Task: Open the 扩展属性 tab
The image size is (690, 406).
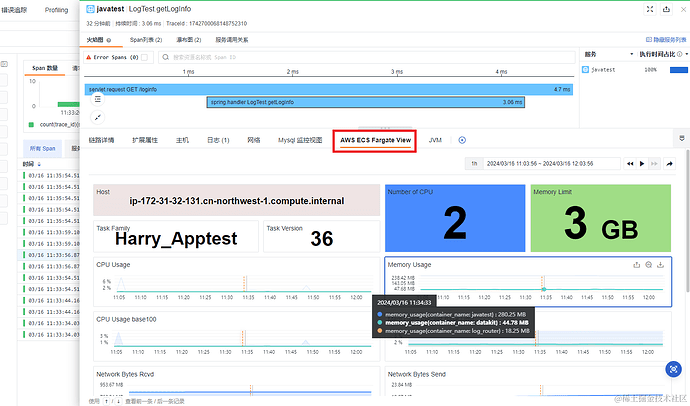Action: click(145, 140)
